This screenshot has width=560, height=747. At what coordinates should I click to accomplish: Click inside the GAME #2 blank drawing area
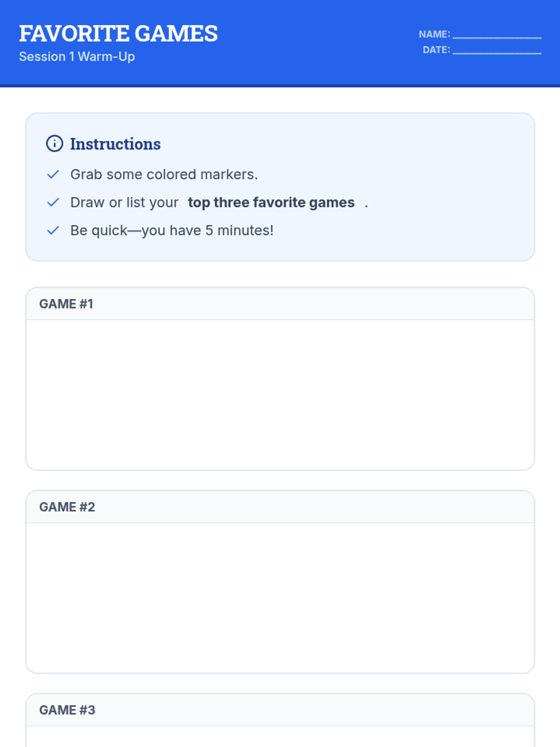pyautogui.click(x=280, y=598)
